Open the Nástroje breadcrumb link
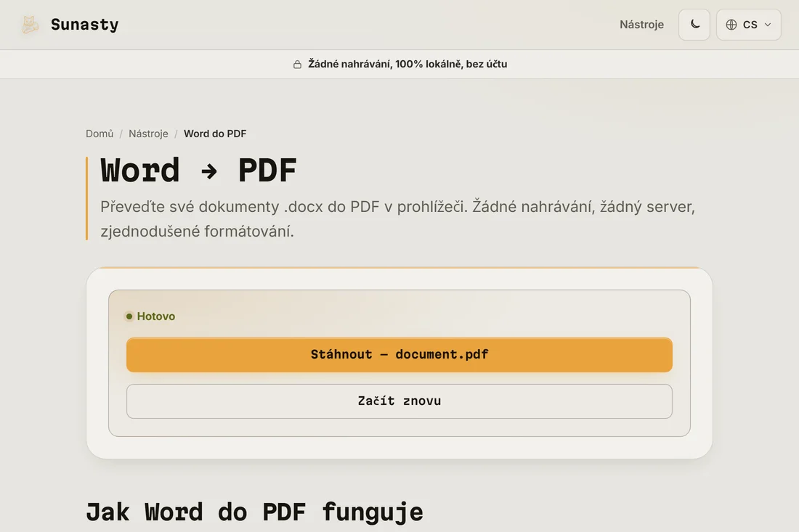The image size is (799, 532). tap(148, 134)
